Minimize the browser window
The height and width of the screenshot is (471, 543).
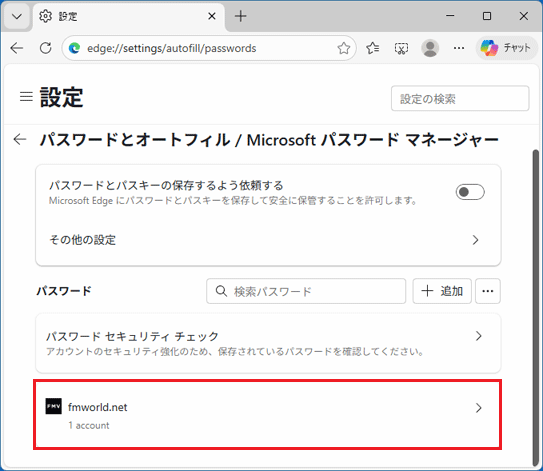point(450,16)
